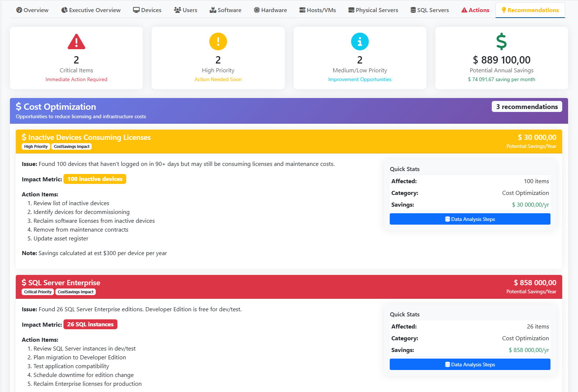Click the $ 858 000,00/yr savings value
Image resolution: width=578 pixels, height=392 pixels.
click(x=529, y=350)
